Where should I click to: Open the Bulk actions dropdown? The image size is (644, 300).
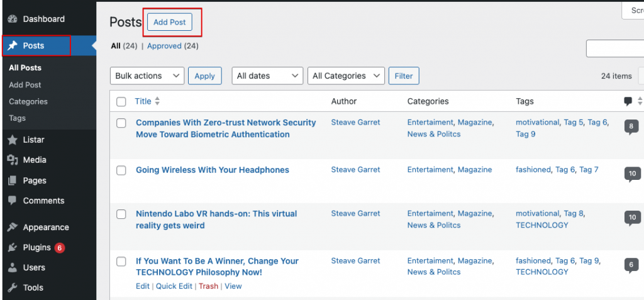(x=147, y=76)
